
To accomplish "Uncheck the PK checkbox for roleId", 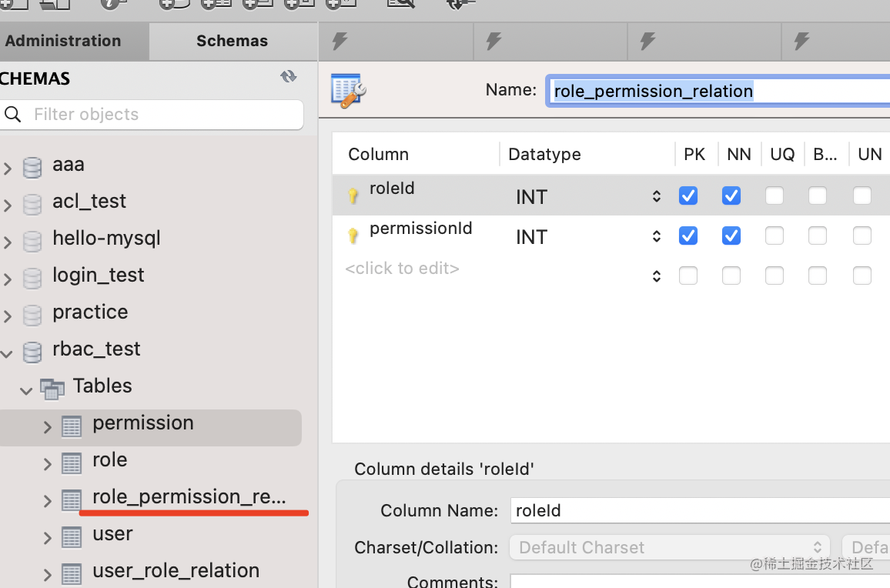I will click(x=688, y=196).
